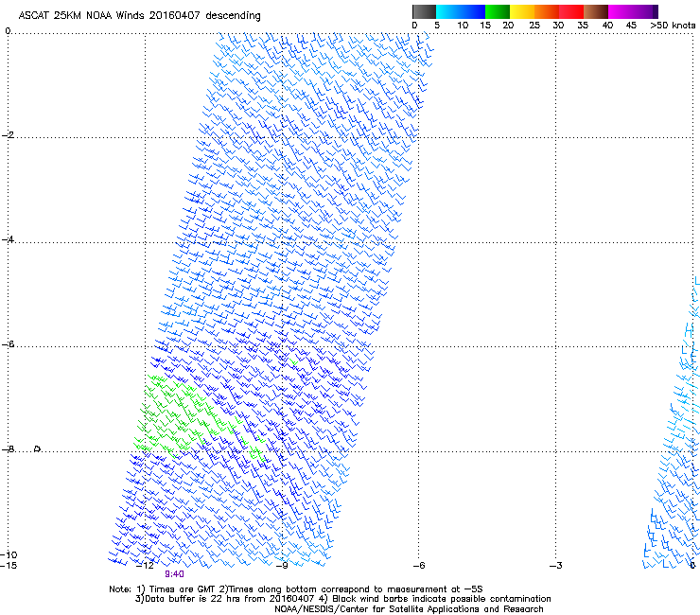Click the '-2' latitude axis label
This screenshot has height=615, width=700.
8,135
